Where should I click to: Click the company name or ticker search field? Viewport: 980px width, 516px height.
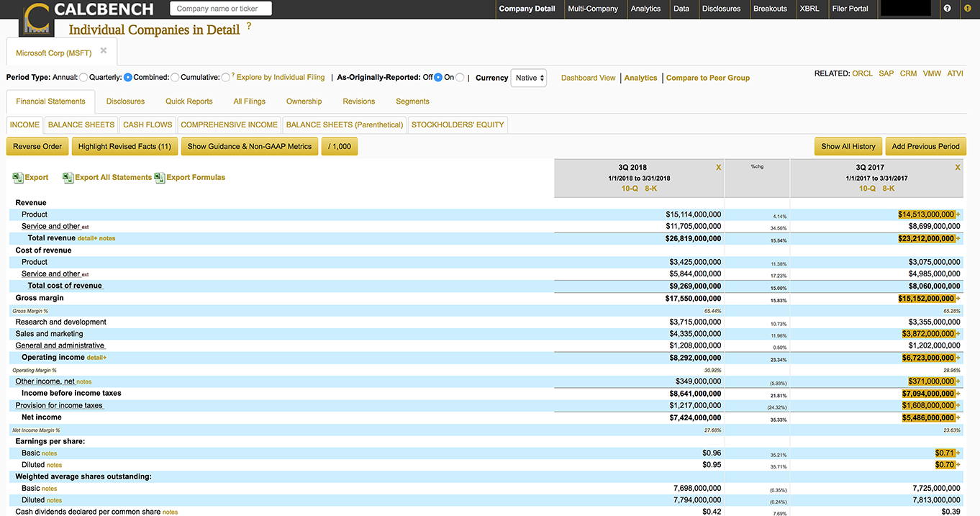click(221, 9)
